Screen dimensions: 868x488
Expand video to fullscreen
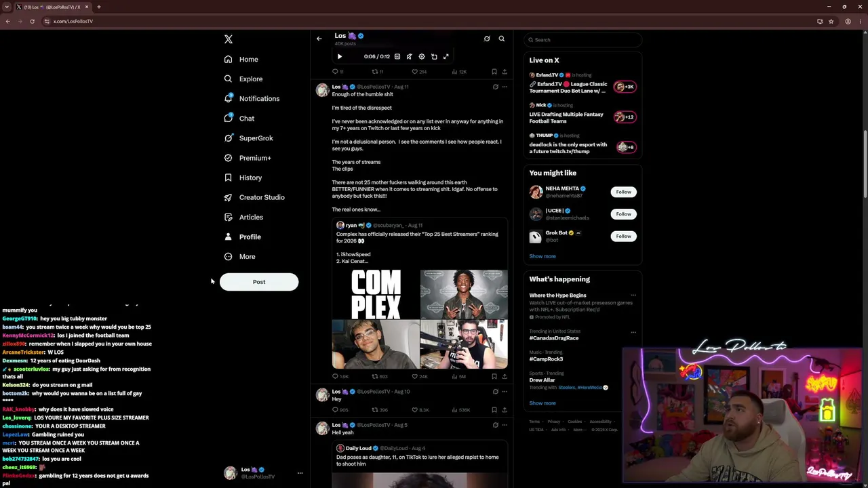[446, 56]
